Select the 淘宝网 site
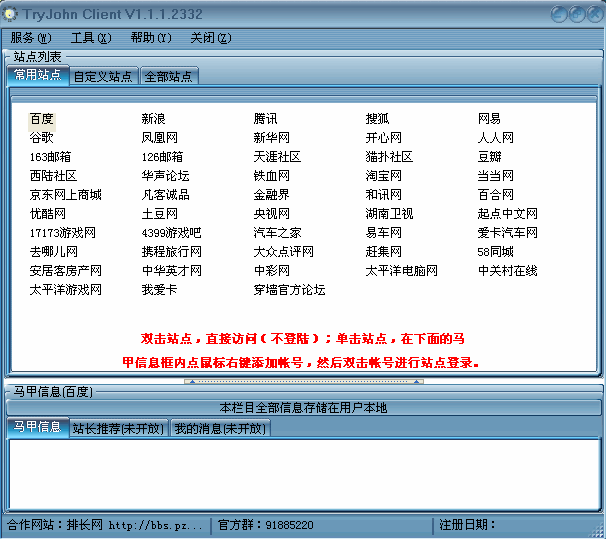 click(384, 176)
